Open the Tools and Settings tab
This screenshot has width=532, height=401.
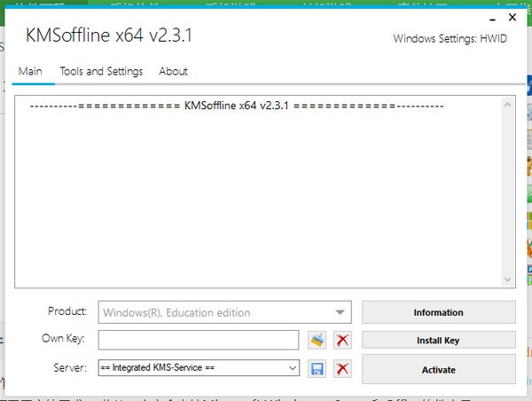[x=101, y=71]
